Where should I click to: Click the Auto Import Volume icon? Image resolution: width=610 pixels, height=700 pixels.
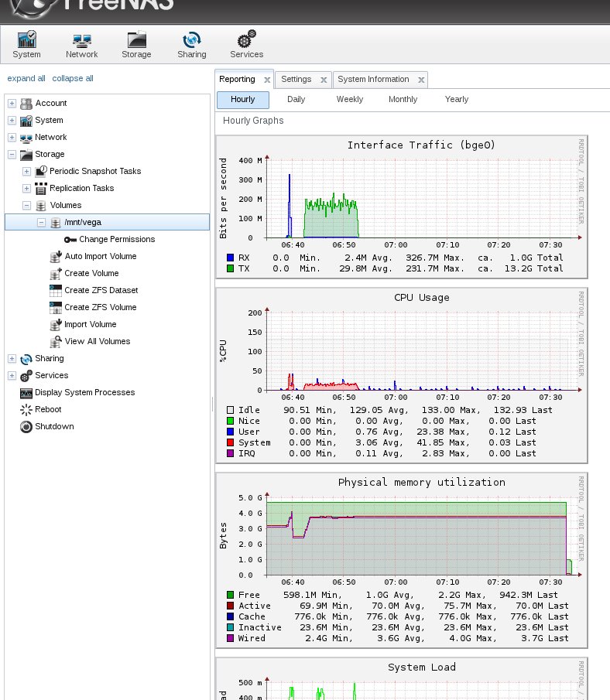click(x=56, y=256)
